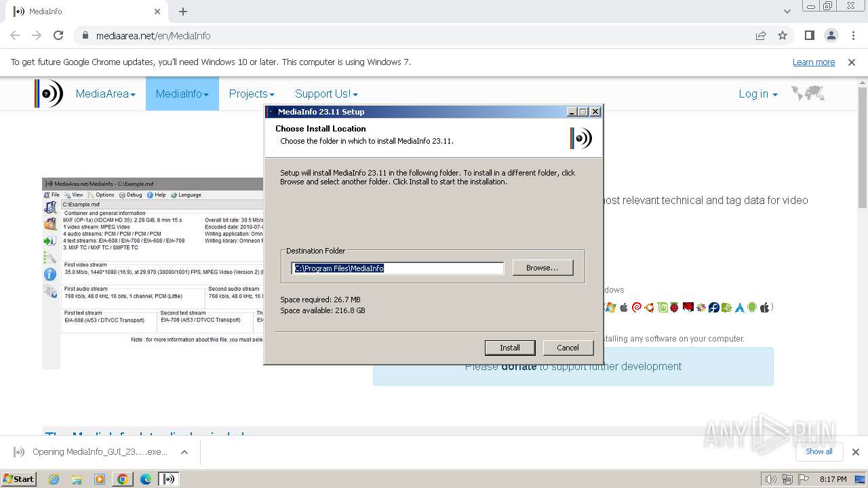Click the Linux Mint icon
This screenshot has height=488, width=868.
(x=663, y=307)
